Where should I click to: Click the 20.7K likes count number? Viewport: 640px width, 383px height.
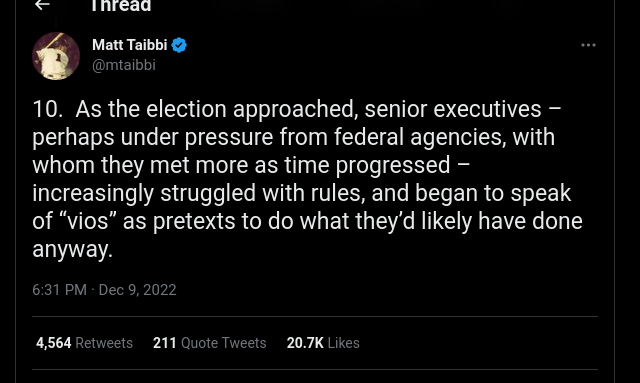(x=305, y=343)
